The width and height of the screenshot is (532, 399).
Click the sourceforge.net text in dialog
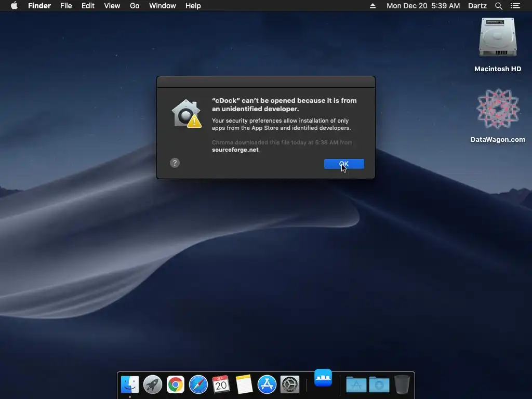tap(235, 150)
